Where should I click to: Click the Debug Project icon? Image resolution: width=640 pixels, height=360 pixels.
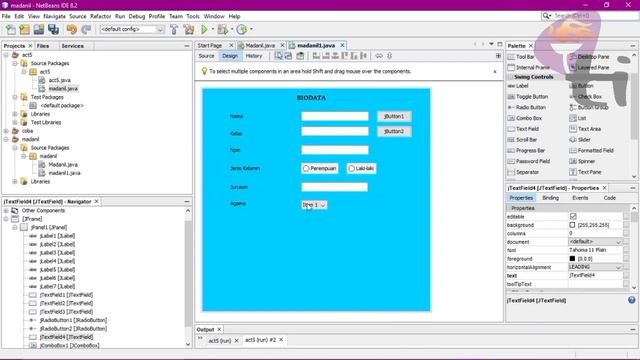point(223,29)
